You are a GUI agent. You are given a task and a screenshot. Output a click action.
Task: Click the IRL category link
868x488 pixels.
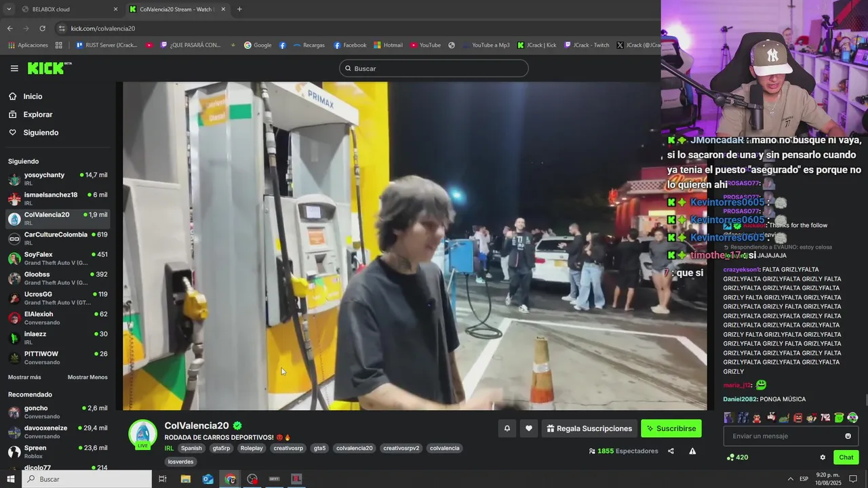click(169, 448)
